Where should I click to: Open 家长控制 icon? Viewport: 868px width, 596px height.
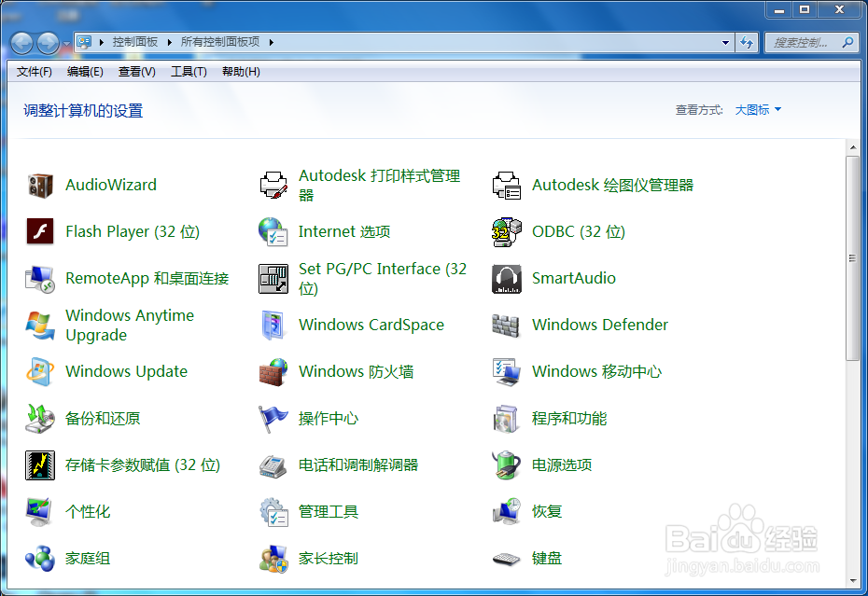pyautogui.click(x=273, y=559)
